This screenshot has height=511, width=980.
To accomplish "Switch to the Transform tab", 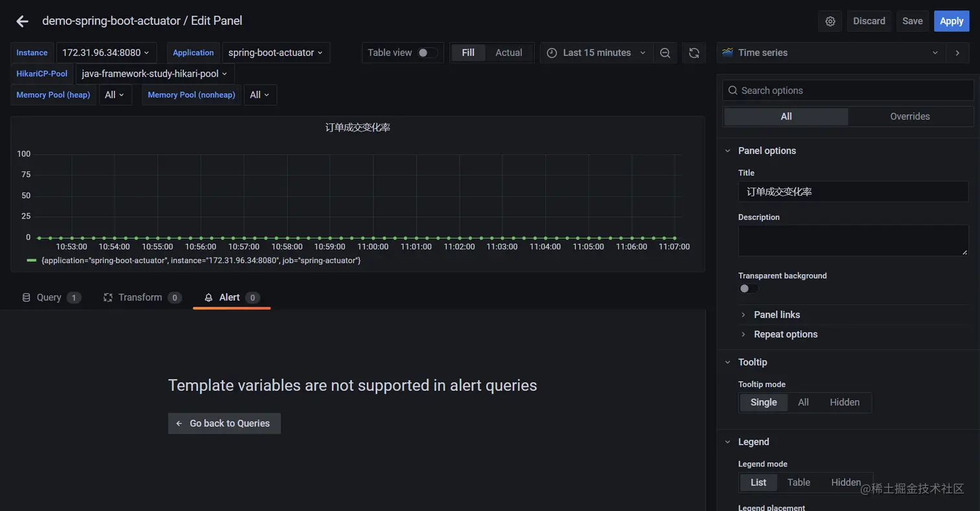I will 142,298.
